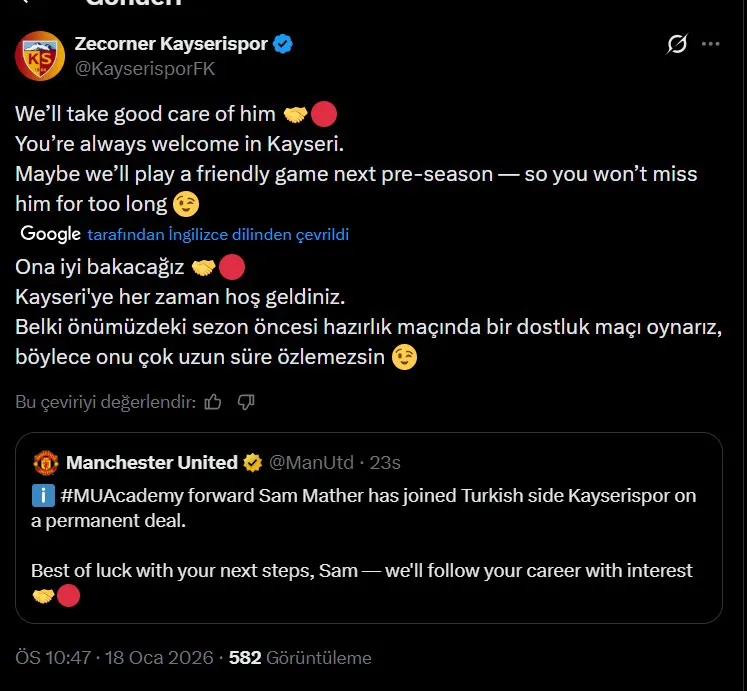Open Zecorner Kayserispor profile name
This screenshot has width=747, height=691.
[171, 44]
